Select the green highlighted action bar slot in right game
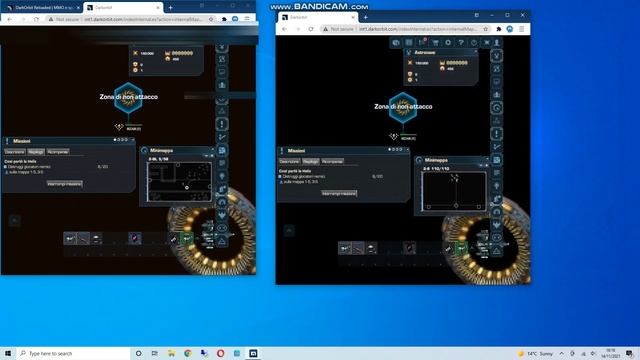Image resolution: width=640 pixels, height=360 pixels. point(461,248)
